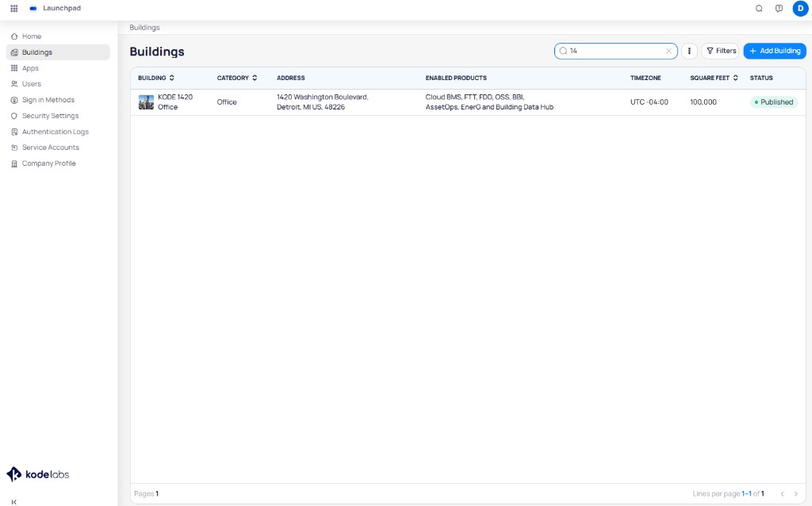Image resolution: width=812 pixels, height=506 pixels.
Task: Click the Launchpad logo icon
Action: coord(33,8)
